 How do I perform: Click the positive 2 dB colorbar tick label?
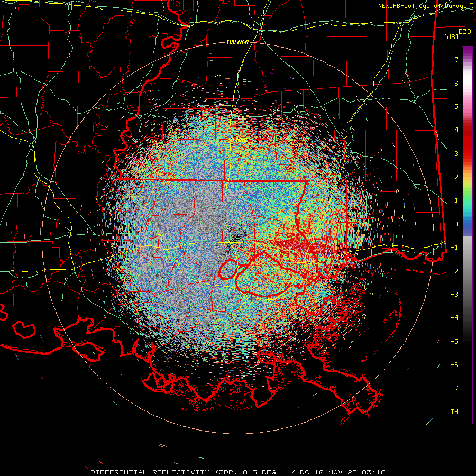click(456, 177)
